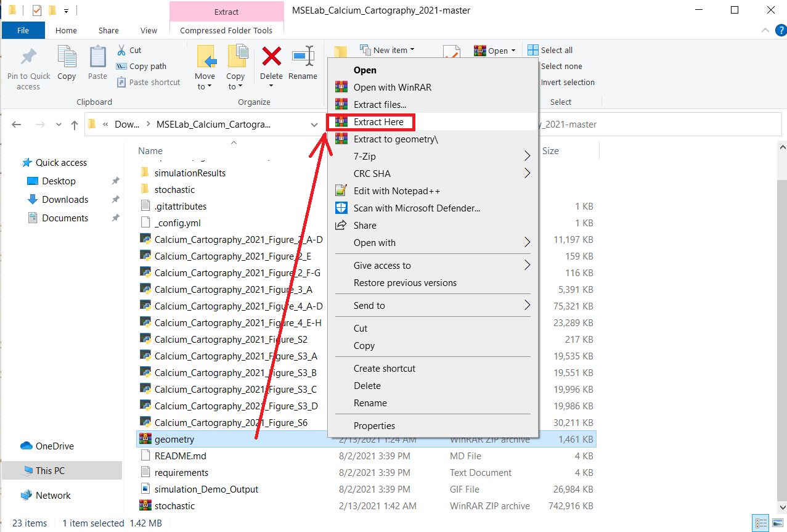The width and height of the screenshot is (787, 532).
Task: Expand the address bar history dropdown
Action: tap(314, 125)
